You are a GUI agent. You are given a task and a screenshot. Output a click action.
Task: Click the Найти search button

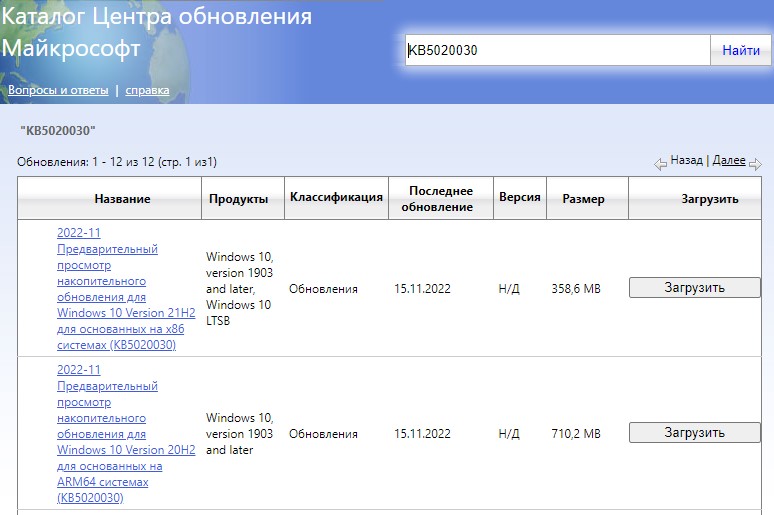point(740,50)
